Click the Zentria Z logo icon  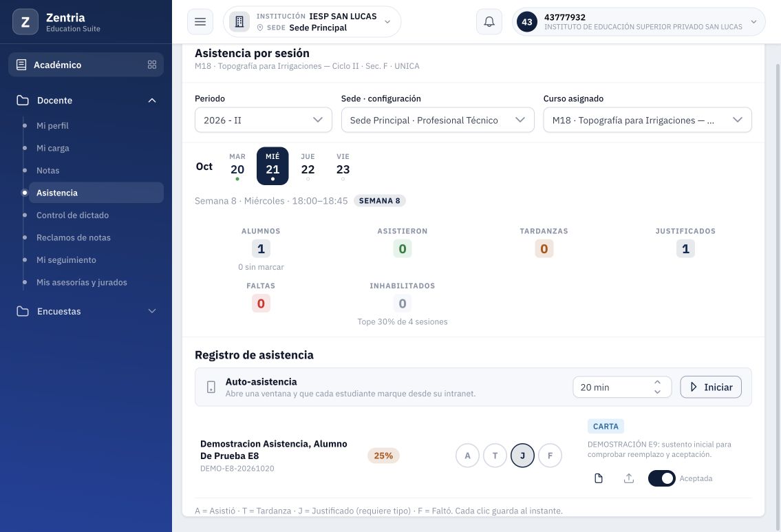tap(25, 22)
